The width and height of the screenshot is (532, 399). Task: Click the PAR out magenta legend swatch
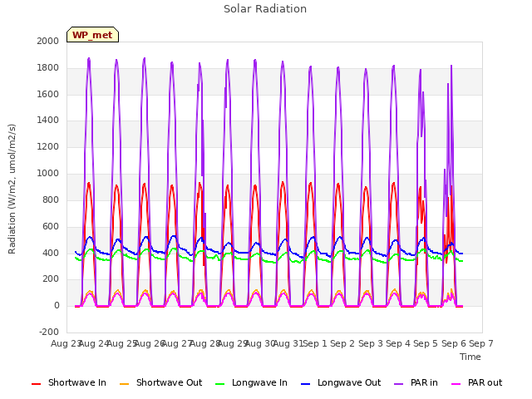pos(456,384)
